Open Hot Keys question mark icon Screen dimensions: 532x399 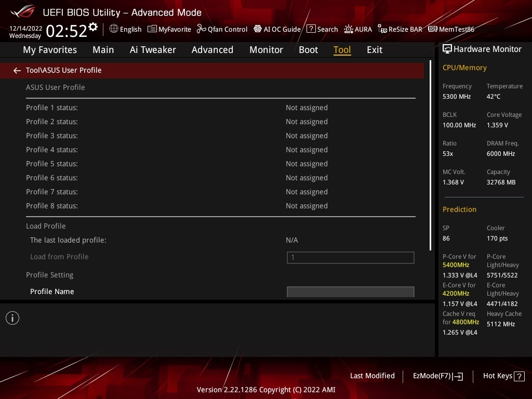pos(519,376)
